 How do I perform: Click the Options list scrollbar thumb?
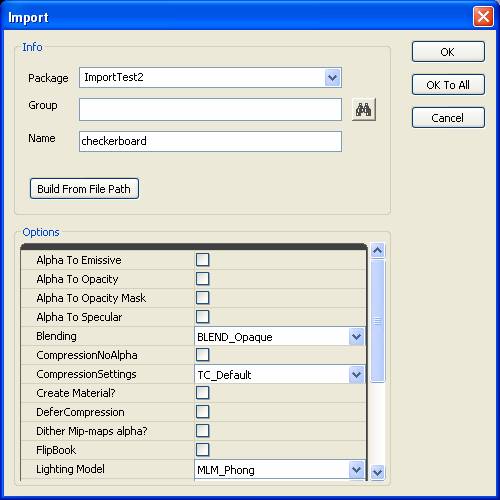point(378,321)
